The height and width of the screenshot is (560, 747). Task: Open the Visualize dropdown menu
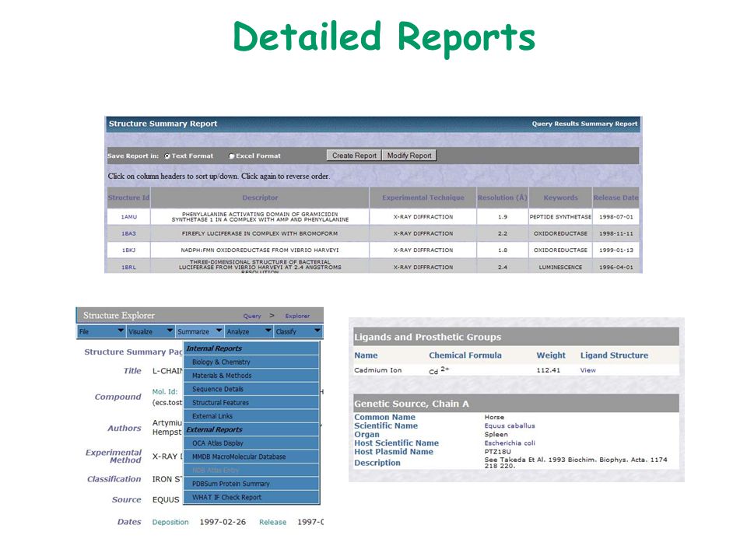coord(150,331)
